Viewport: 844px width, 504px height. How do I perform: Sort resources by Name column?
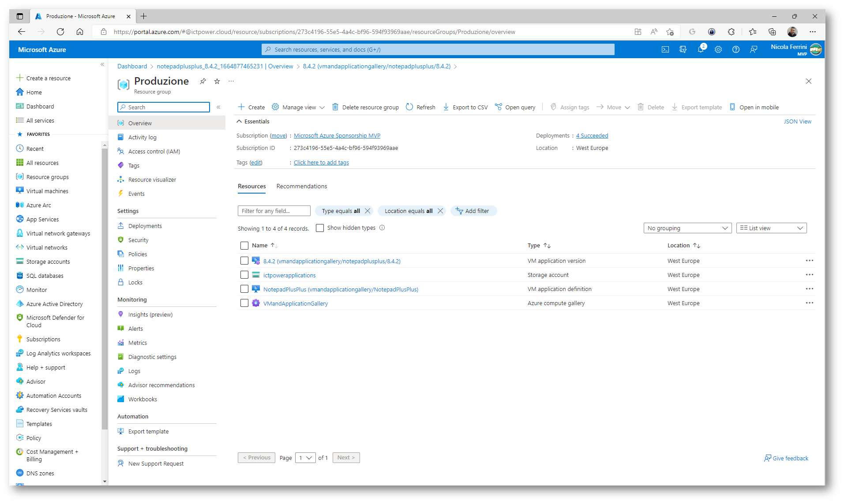264,246
